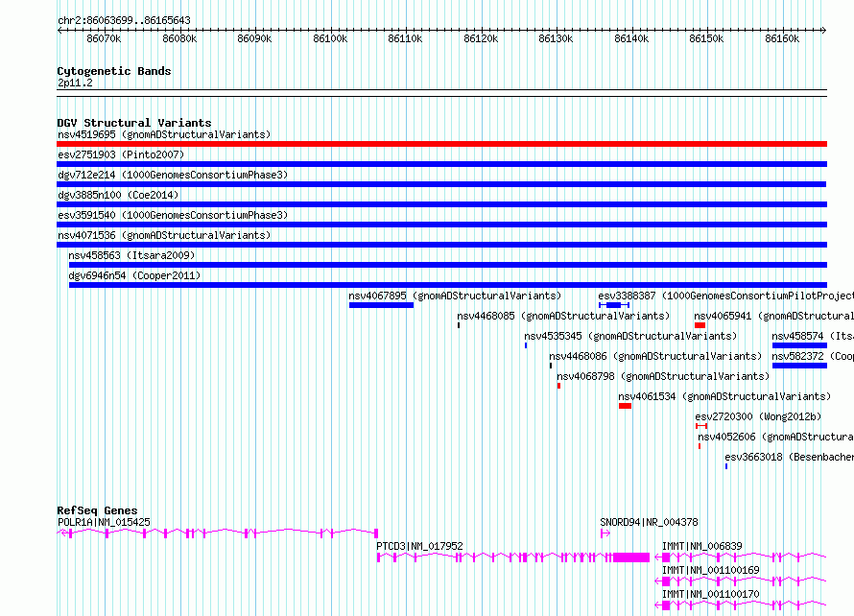Click the chr2:86063699..86165643 coordinate label
This screenshot has width=854, height=616.
coord(124,21)
